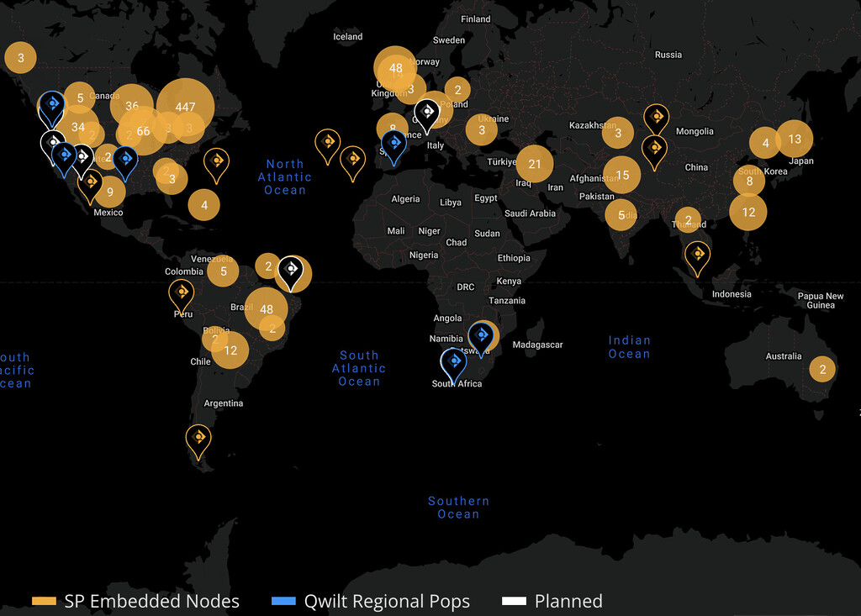861x616 pixels.
Task: Open the 8 cluster near South Korea
Action: pyautogui.click(x=749, y=181)
